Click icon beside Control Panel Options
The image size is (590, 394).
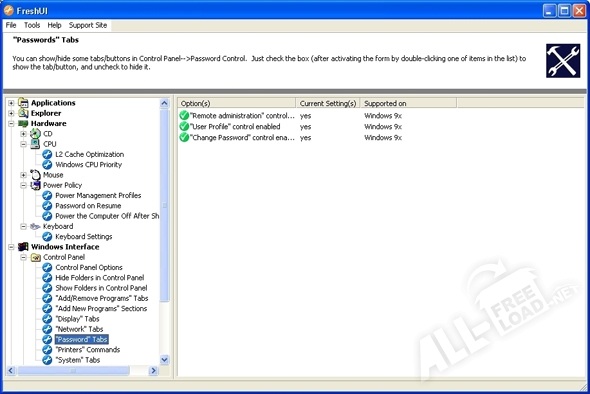pyautogui.click(x=47, y=268)
